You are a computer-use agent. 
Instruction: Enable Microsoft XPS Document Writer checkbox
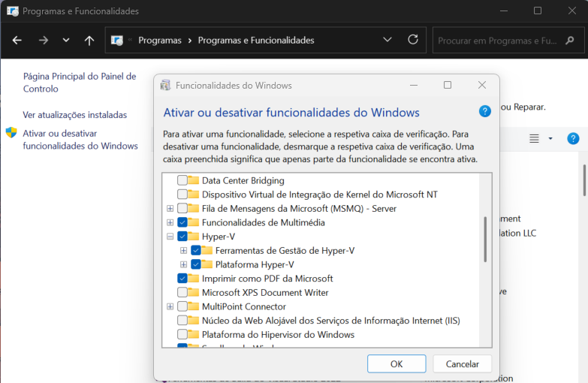pos(182,292)
